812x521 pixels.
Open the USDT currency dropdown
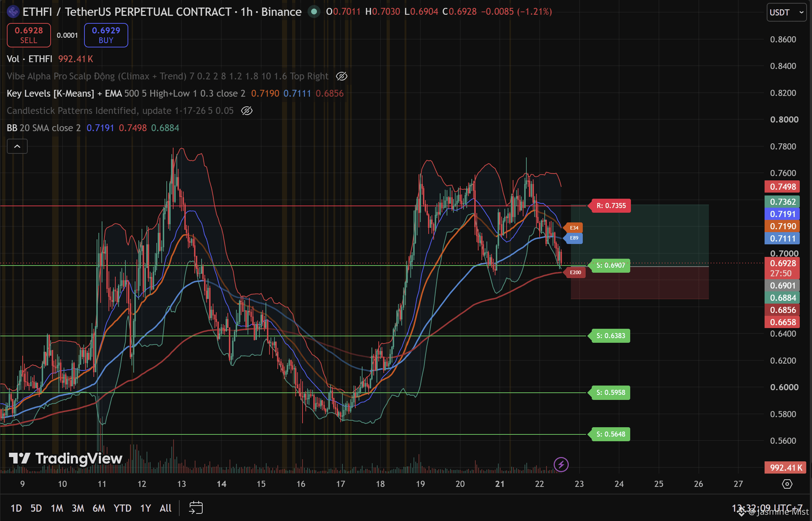tap(786, 12)
